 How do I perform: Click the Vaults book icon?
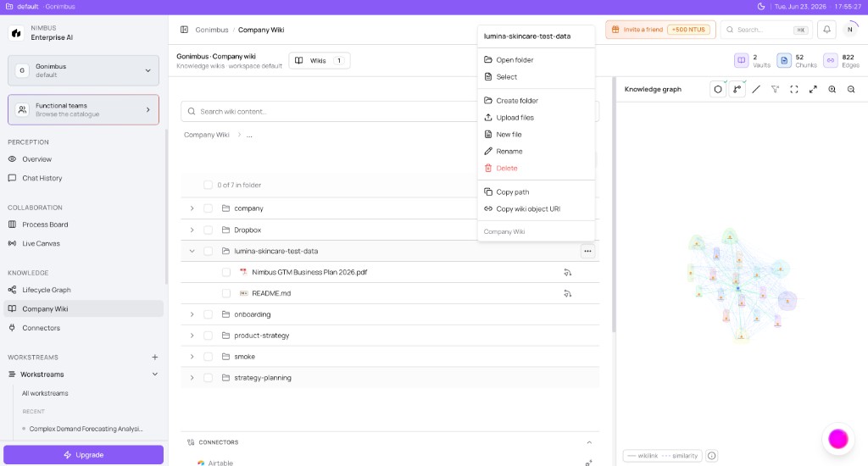point(741,60)
